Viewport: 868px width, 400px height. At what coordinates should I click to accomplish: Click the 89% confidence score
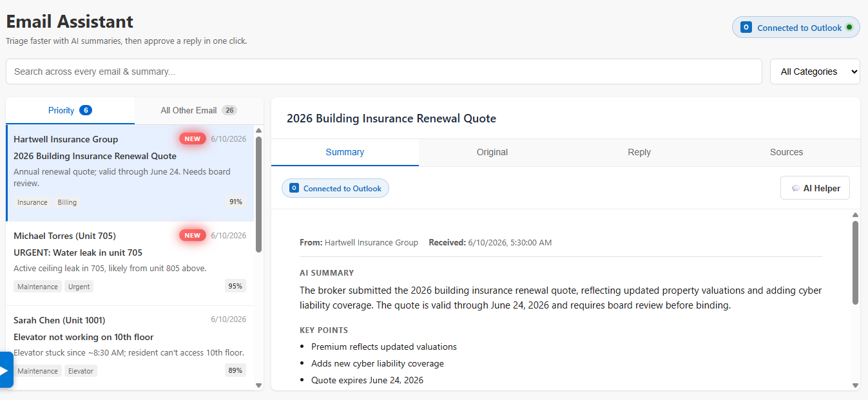pyautogui.click(x=236, y=370)
